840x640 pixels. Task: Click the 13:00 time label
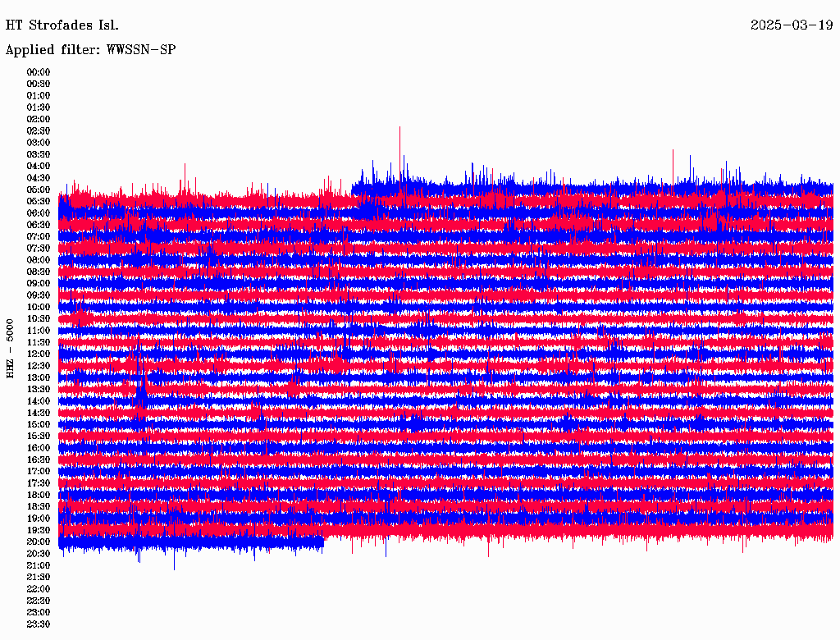click(39, 377)
